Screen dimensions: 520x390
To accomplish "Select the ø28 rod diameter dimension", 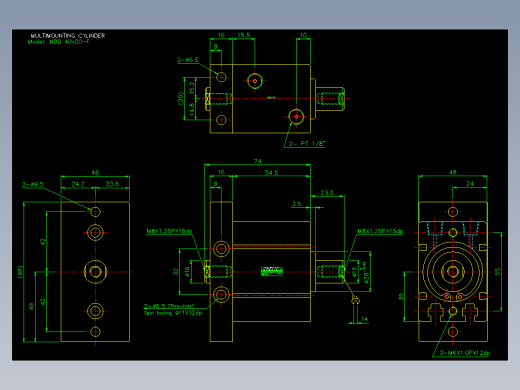I will tap(366, 272).
